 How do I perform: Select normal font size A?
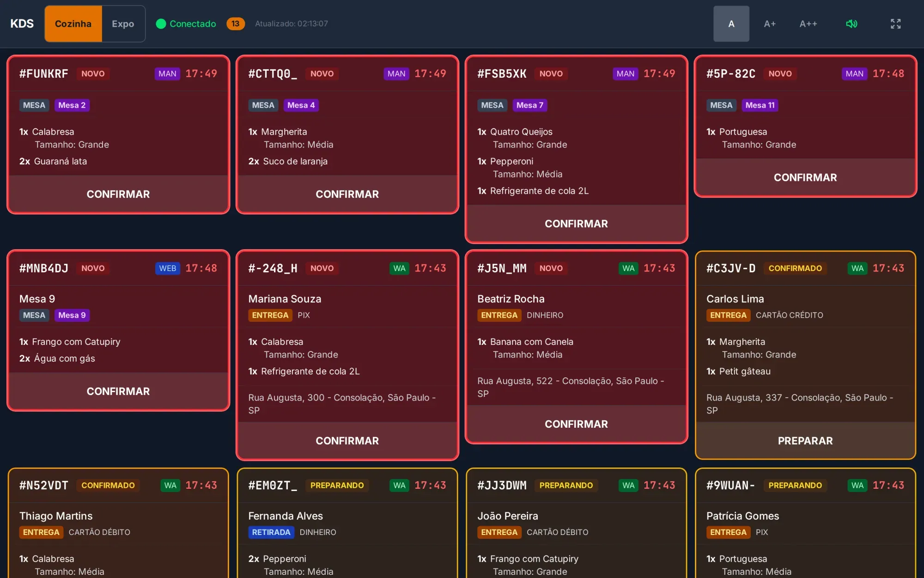tap(731, 24)
